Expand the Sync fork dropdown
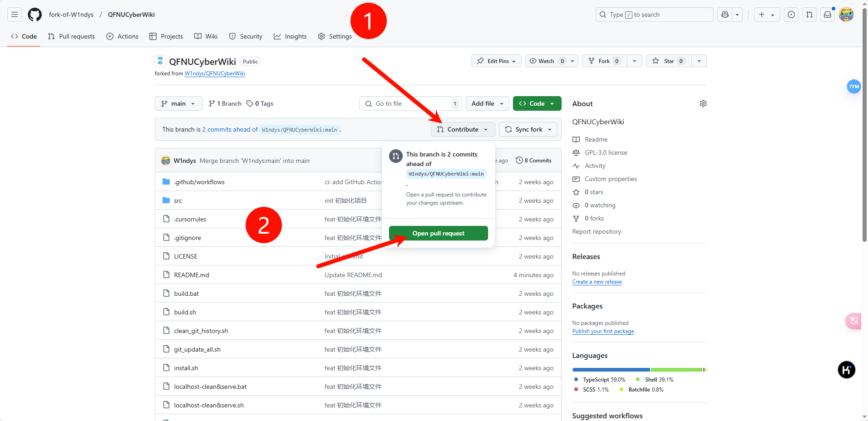The height and width of the screenshot is (421, 868). click(528, 129)
